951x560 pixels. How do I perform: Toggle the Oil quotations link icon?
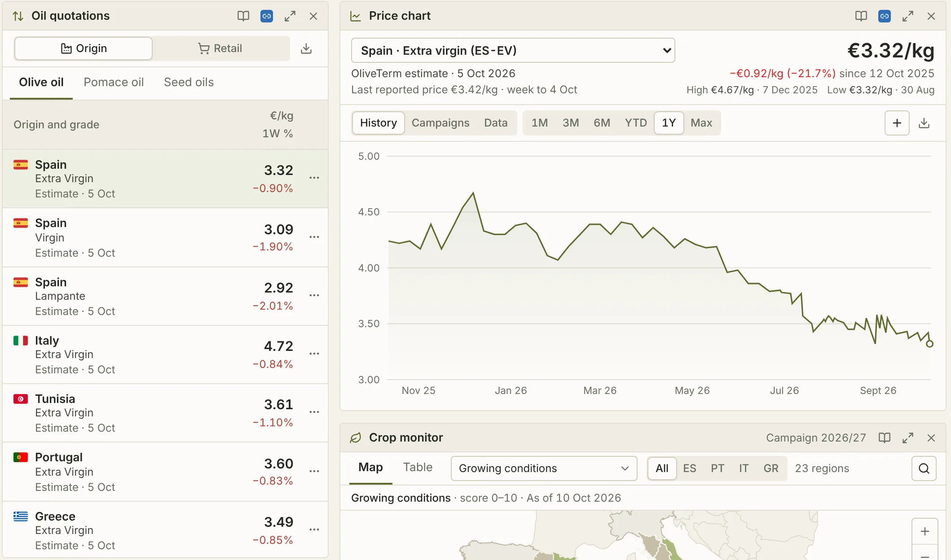(x=267, y=16)
